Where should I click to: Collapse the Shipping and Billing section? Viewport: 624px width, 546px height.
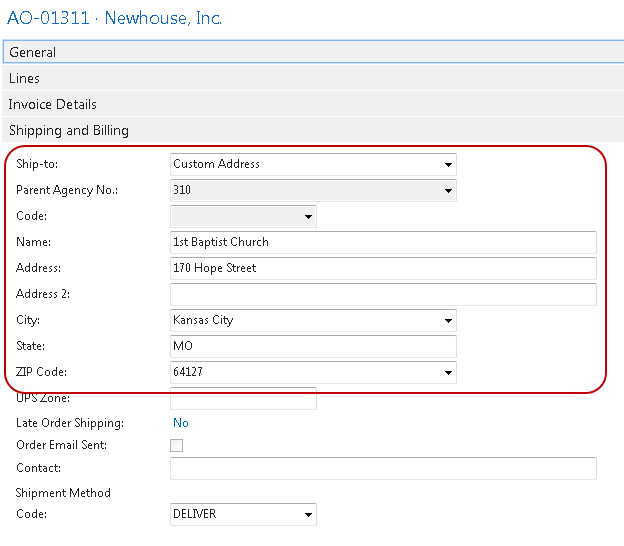(68, 130)
